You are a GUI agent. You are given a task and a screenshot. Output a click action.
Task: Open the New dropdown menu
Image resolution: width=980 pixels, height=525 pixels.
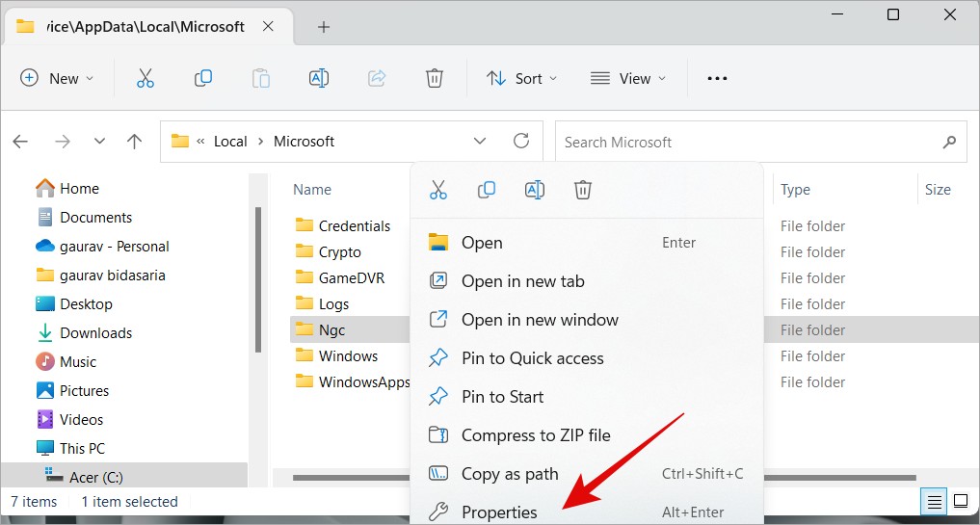click(57, 79)
